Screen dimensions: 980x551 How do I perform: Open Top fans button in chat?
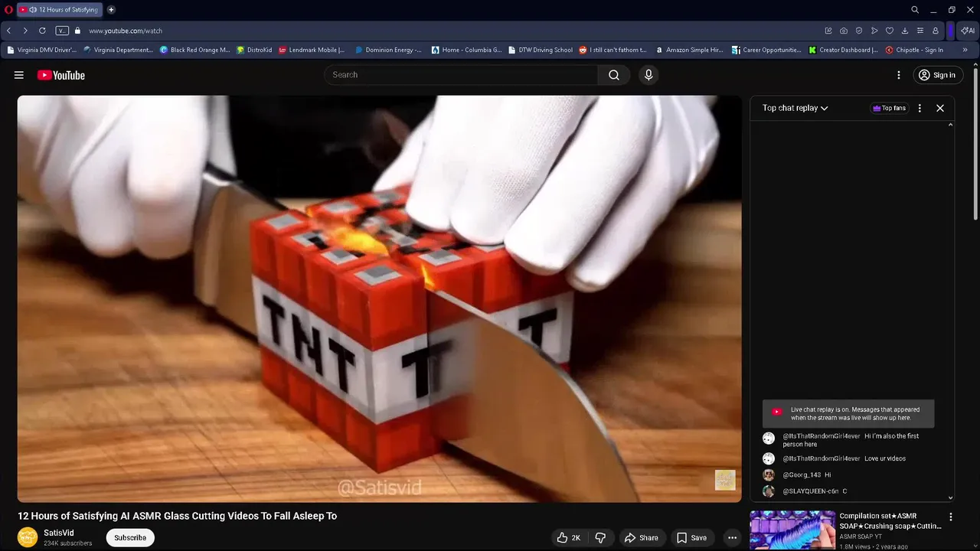tap(889, 108)
